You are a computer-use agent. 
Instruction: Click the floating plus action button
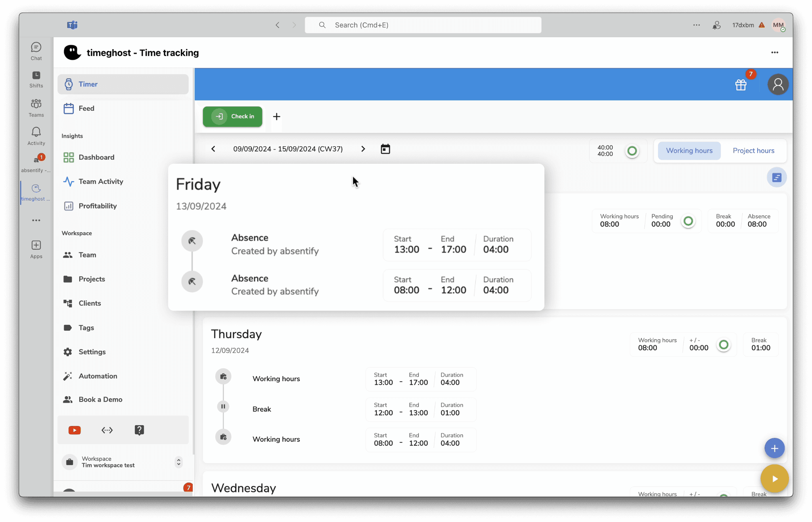tap(774, 448)
